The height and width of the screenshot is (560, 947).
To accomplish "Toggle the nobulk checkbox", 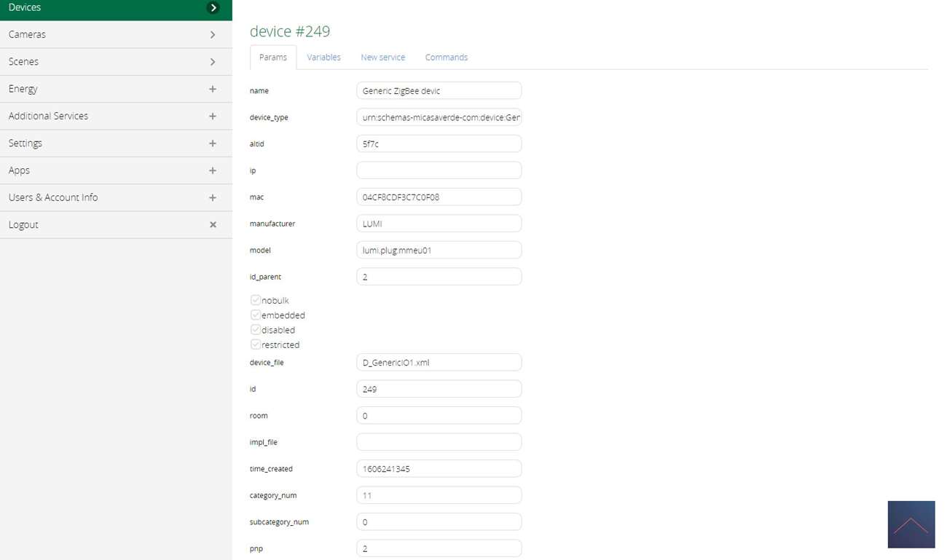I will pos(256,300).
